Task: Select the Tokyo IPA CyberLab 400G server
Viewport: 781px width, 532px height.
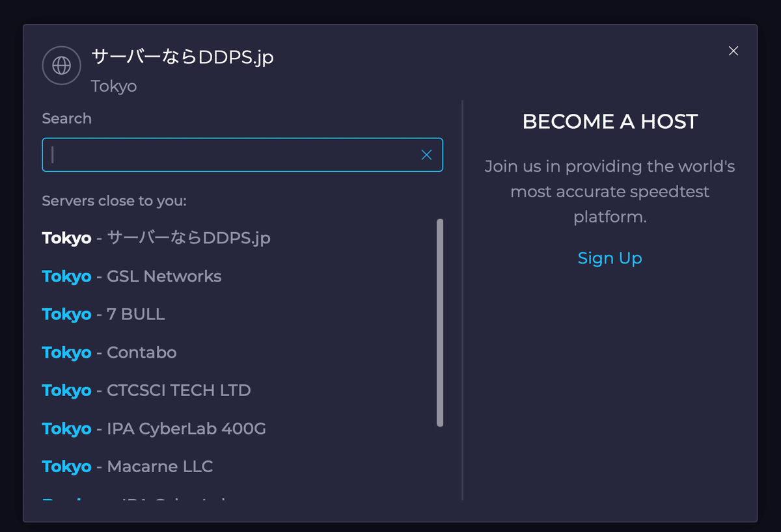Action: [154, 429]
